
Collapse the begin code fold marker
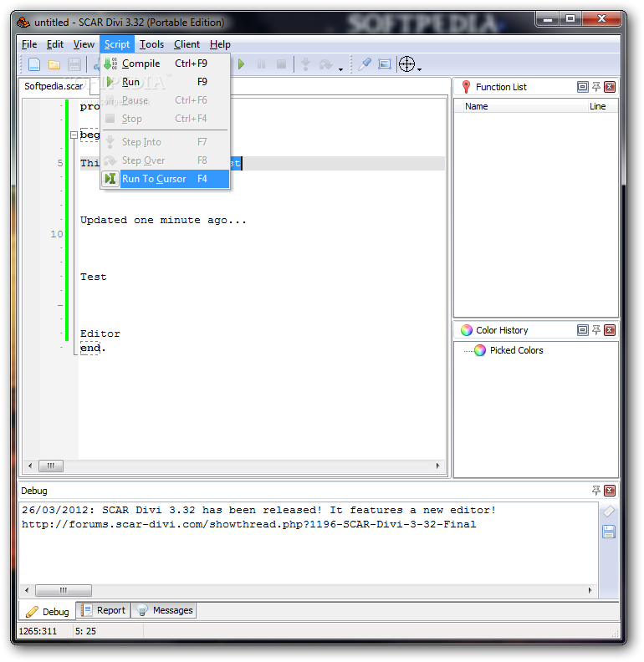click(x=74, y=135)
